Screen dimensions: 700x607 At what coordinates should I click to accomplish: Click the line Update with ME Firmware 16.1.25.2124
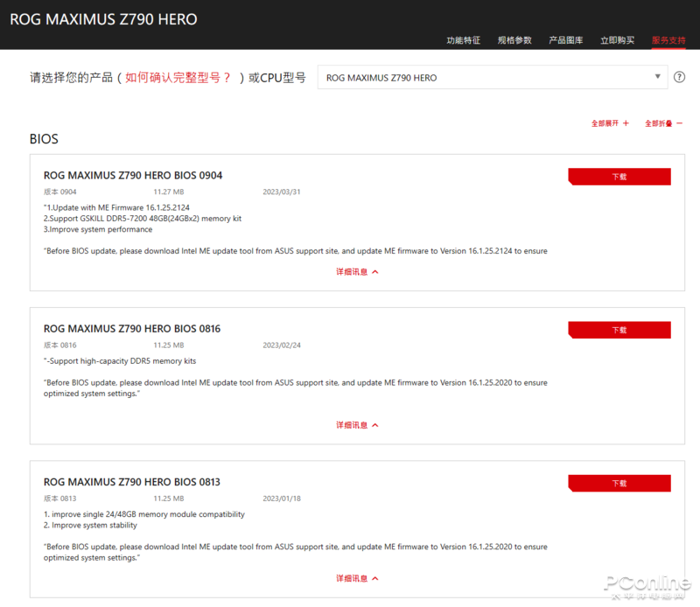(116, 207)
